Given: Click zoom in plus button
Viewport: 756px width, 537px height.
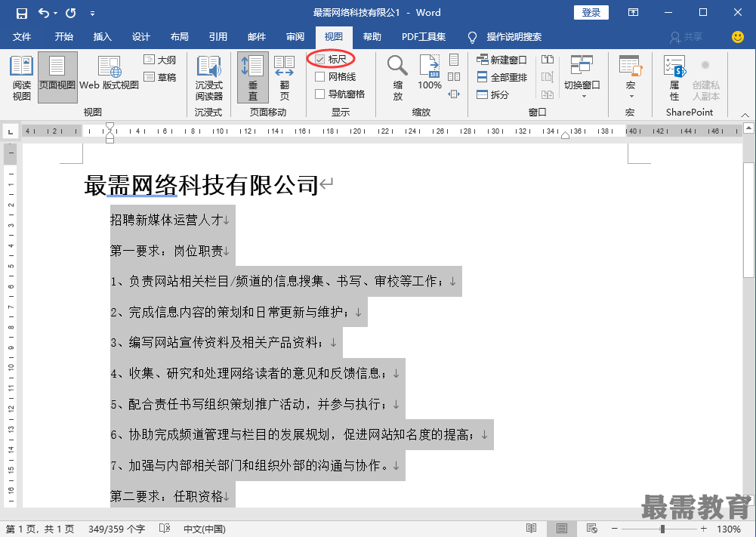Looking at the screenshot, I should (703, 529).
